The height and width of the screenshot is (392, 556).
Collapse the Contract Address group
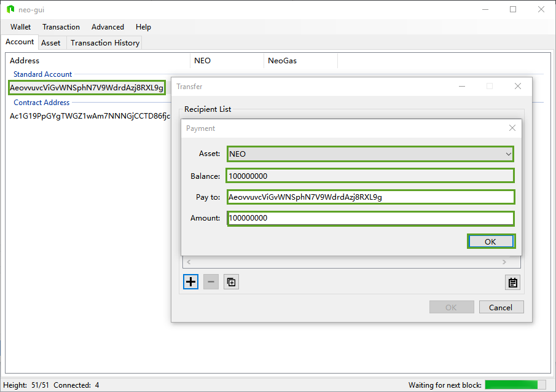[42, 103]
